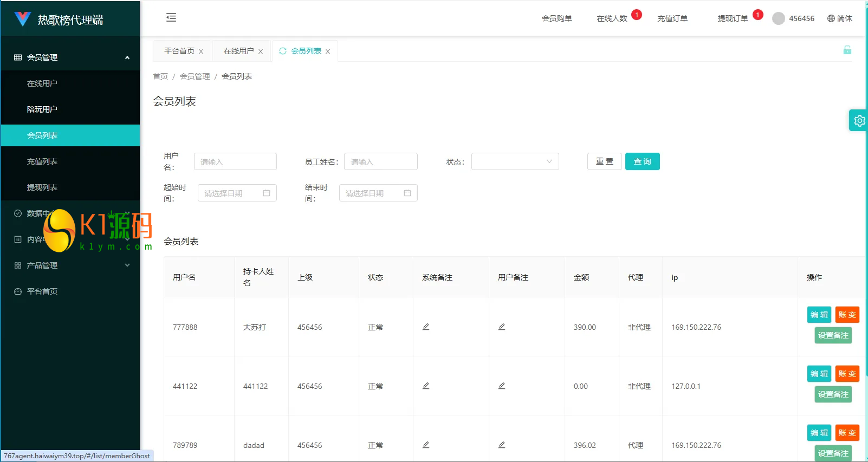Open 会员购单 in the top bar
The image size is (868, 462).
(x=557, y=18)
